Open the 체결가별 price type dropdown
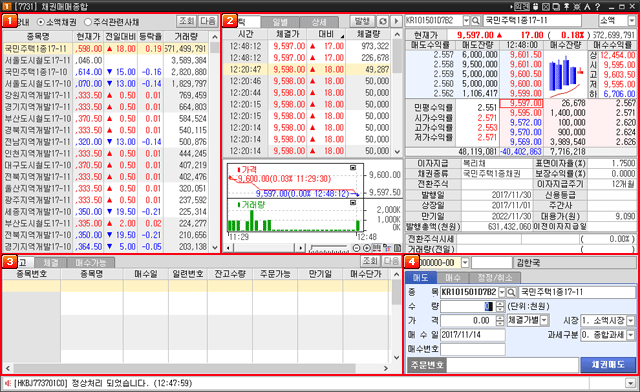This screenshot has width=640, height=392. click(x=528, y=321)
